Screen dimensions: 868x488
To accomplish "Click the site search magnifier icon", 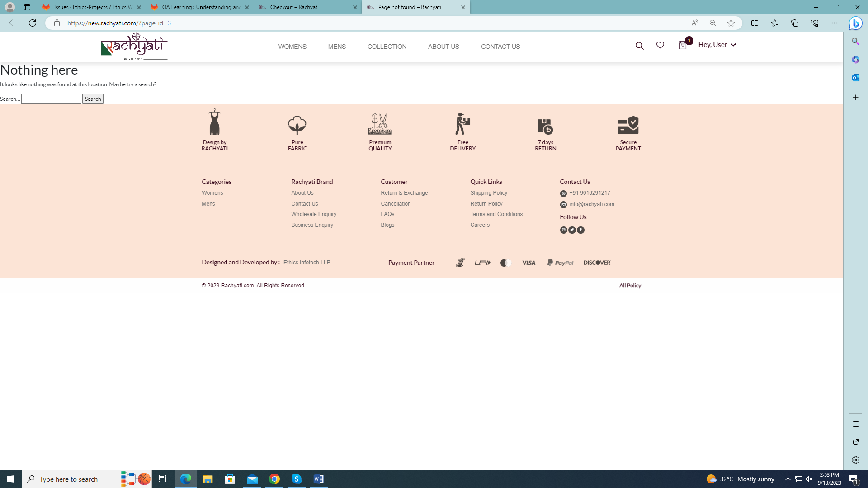I will [639, 46].
